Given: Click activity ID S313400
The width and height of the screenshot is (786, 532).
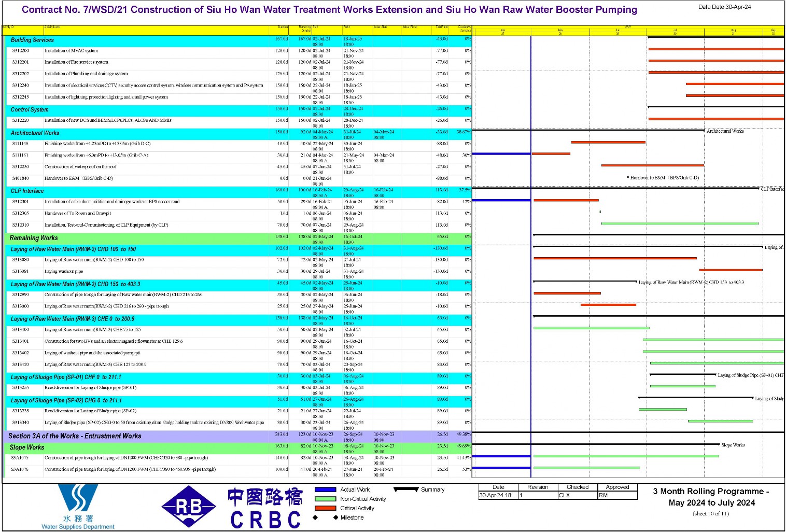Looking at the screenshot, I should click(x=21, y=329).
